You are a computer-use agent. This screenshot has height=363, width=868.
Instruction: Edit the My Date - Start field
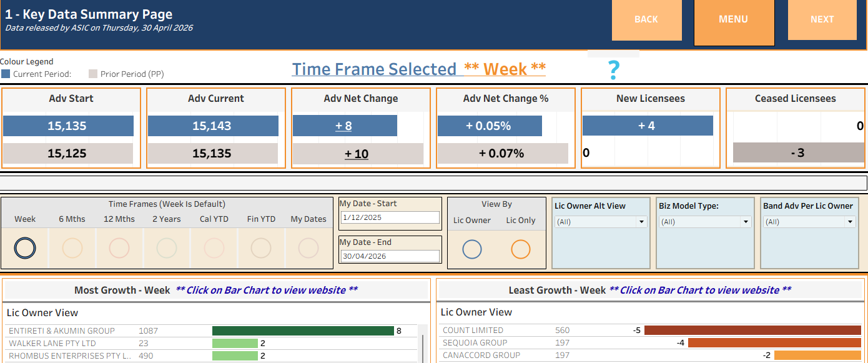(390, 217)
